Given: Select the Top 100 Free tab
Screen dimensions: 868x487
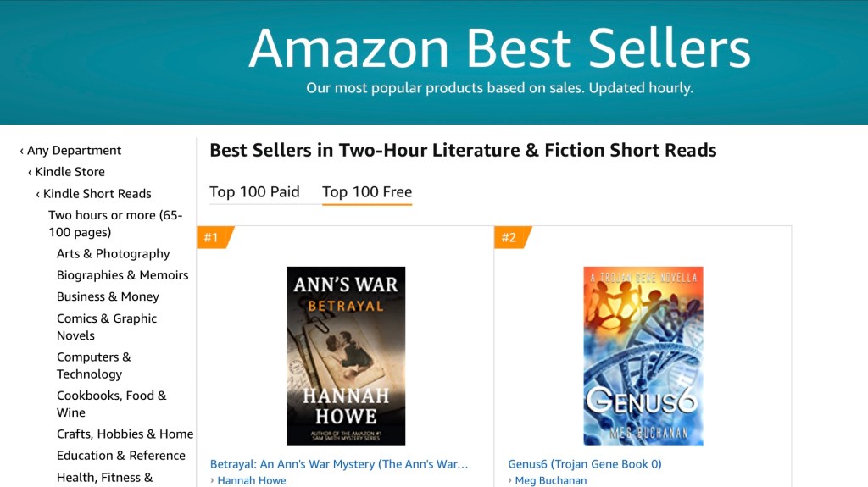Looking at the screenshot, I should click(367, 192).
